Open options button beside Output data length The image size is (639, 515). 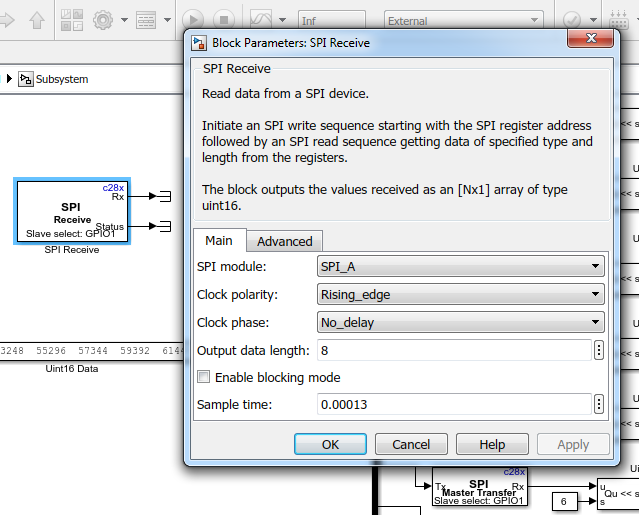pos(599,350)
